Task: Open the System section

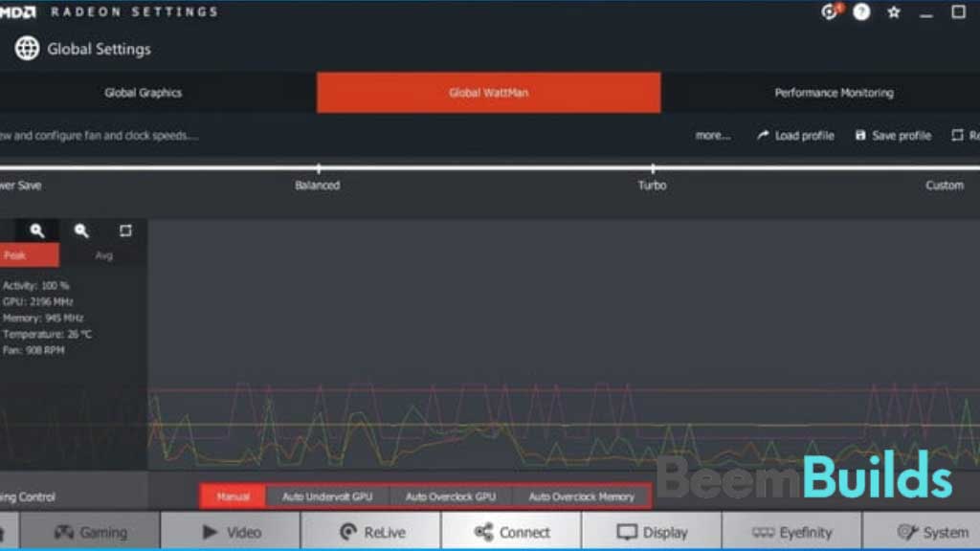Action: (922, 532)
